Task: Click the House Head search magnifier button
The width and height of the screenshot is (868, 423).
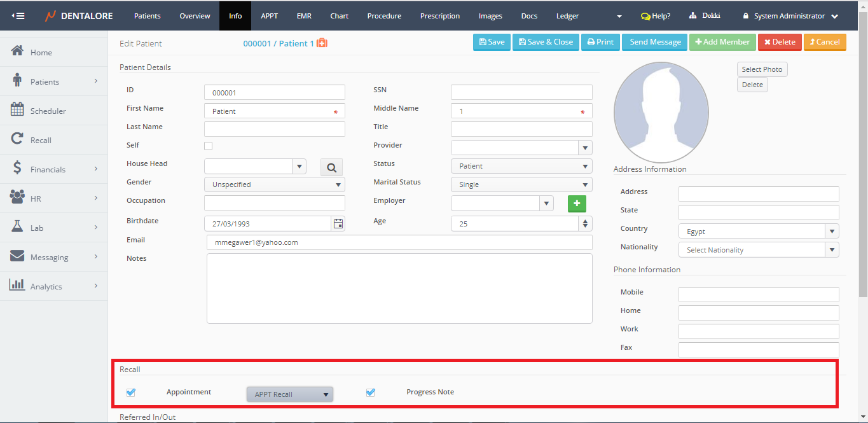Action: (331, 167)
